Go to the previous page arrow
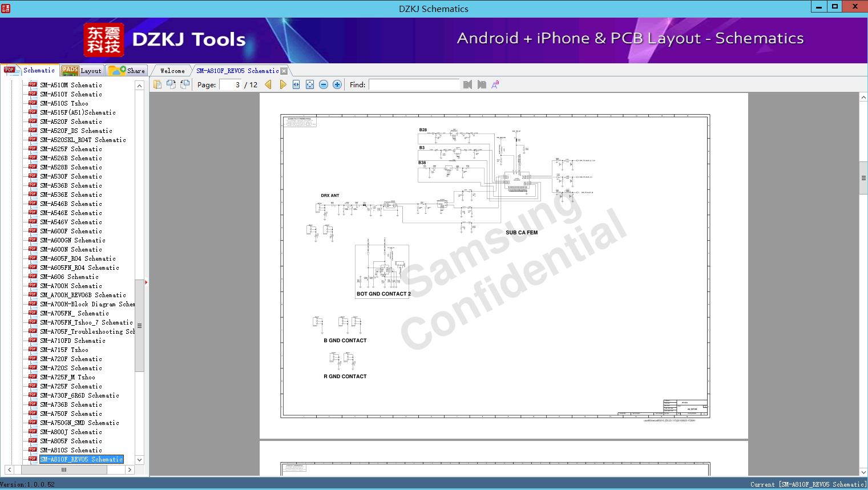The width and height of the screenshot is (868, 490). tap(269, 84)
